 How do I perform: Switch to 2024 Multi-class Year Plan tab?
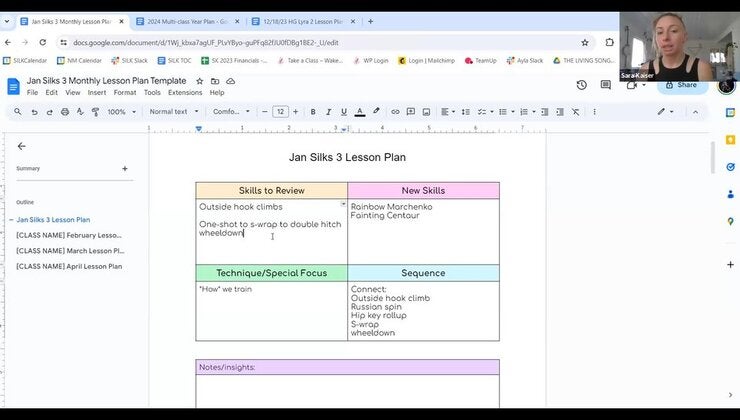pos(187,22)
